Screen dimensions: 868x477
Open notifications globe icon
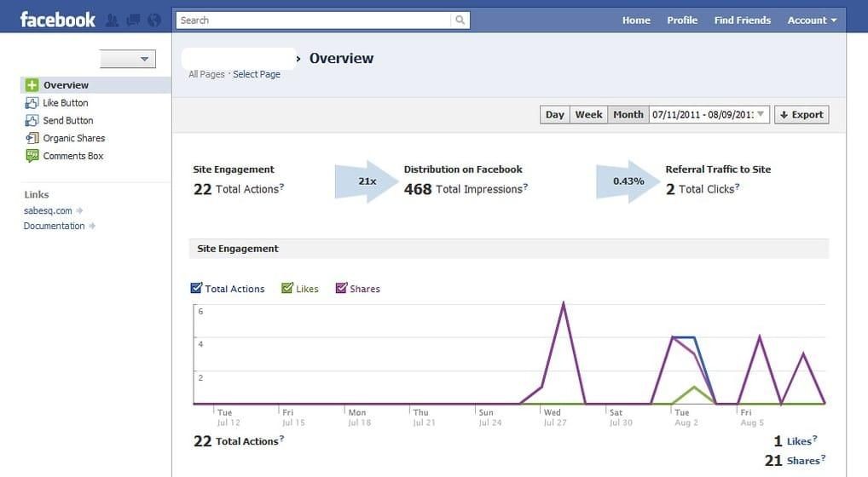[153, 20]
